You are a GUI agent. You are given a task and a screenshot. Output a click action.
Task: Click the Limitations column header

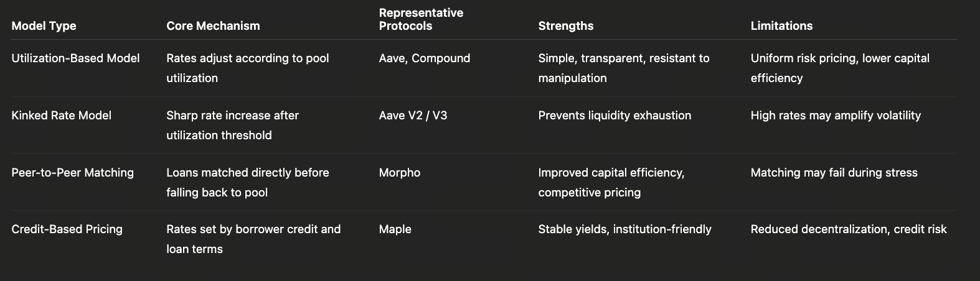coord(781,26)
